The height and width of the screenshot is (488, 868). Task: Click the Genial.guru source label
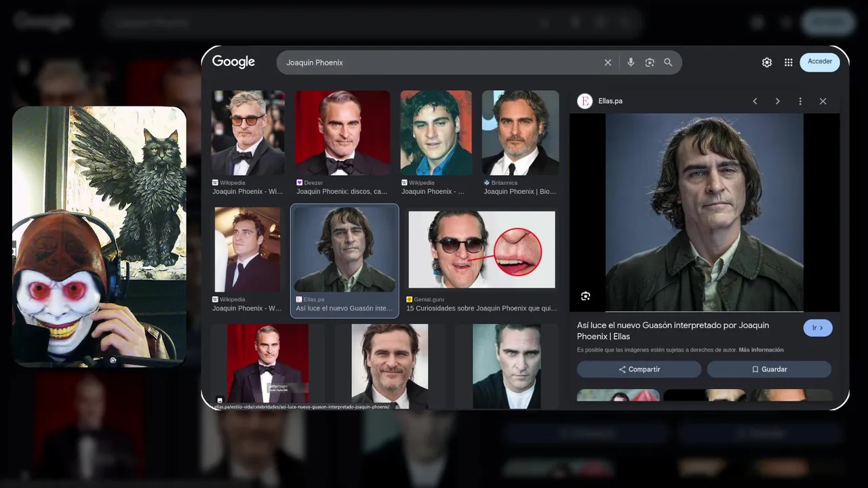[426, 300]
